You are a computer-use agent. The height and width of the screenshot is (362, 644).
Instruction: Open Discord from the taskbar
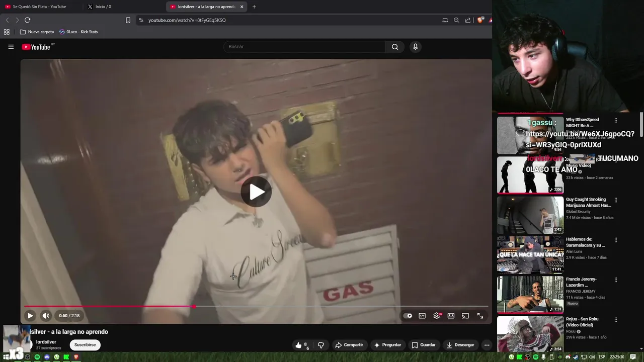(x=47, y=357)
